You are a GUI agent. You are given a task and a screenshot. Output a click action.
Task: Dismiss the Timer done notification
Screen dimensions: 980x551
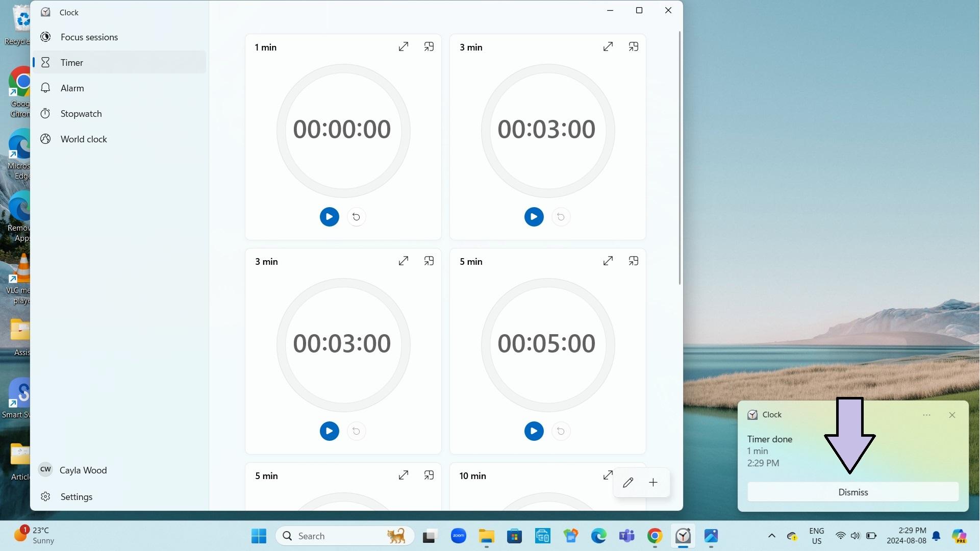point(853,492)
